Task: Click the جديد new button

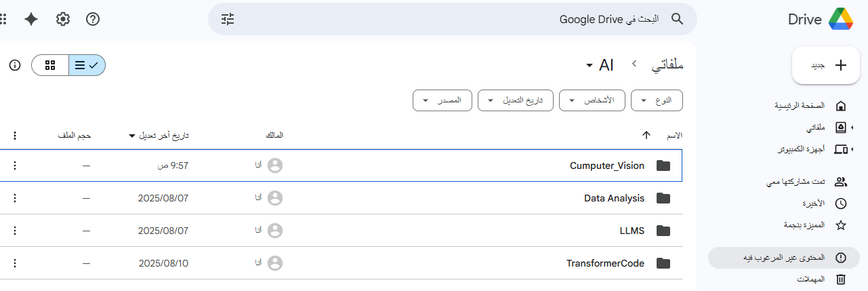Action: coord(826,65)
